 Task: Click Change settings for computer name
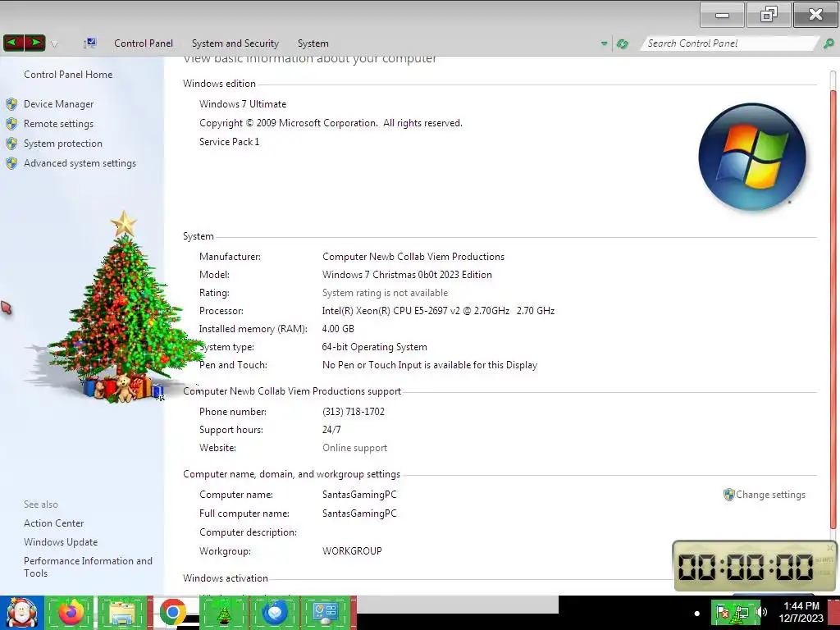(x=770, y=495)
